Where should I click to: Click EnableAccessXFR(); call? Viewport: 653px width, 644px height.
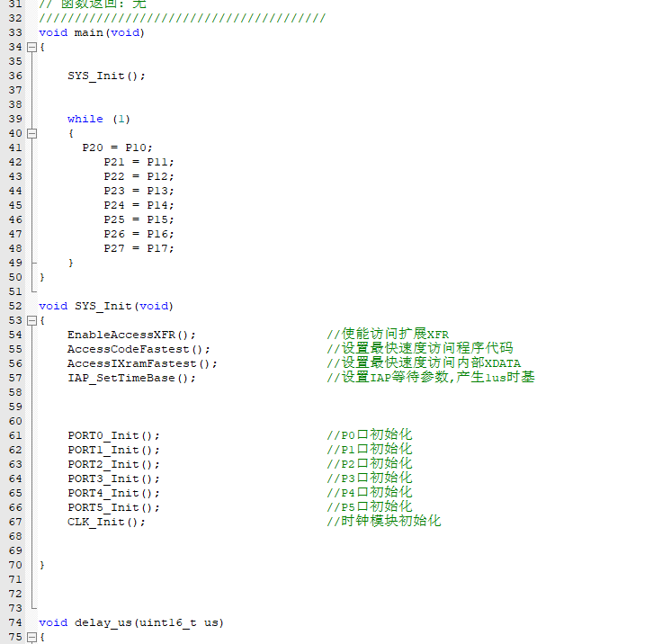[x=131, y=335]
